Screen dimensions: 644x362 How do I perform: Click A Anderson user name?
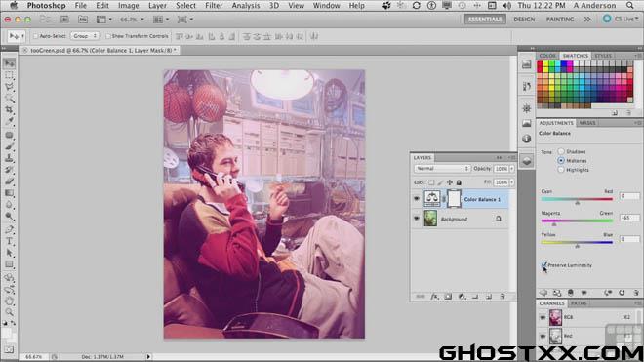594,5
